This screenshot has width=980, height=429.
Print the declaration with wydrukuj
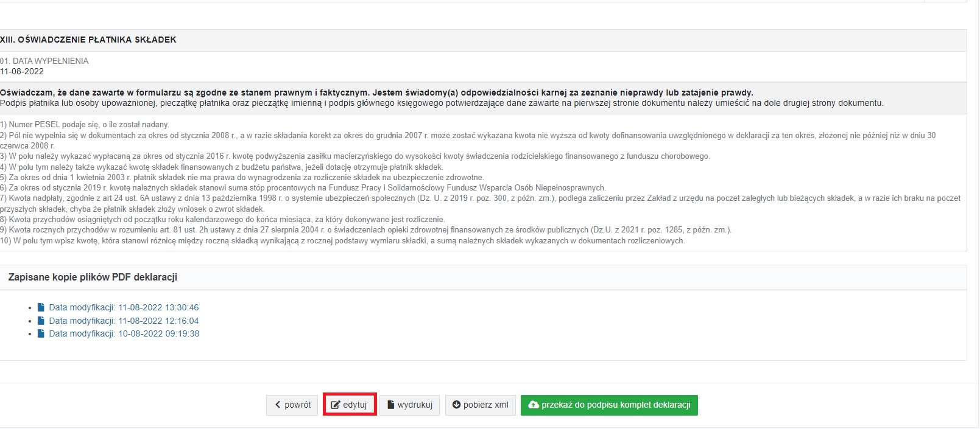[x=409, y=405]
